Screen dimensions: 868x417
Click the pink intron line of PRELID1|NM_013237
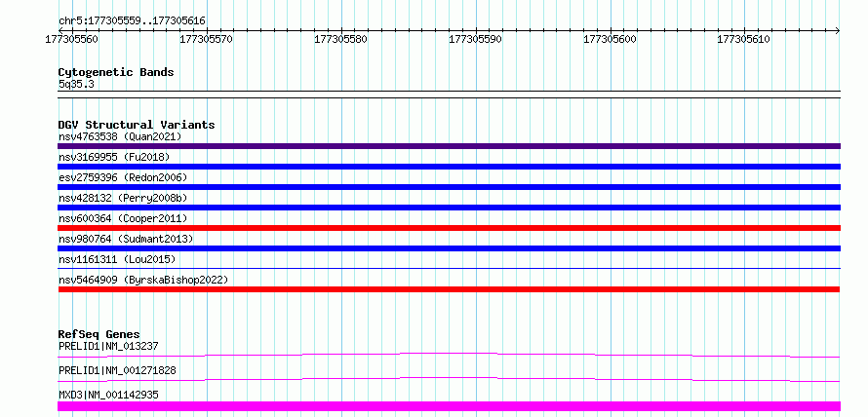click(449, 355)
